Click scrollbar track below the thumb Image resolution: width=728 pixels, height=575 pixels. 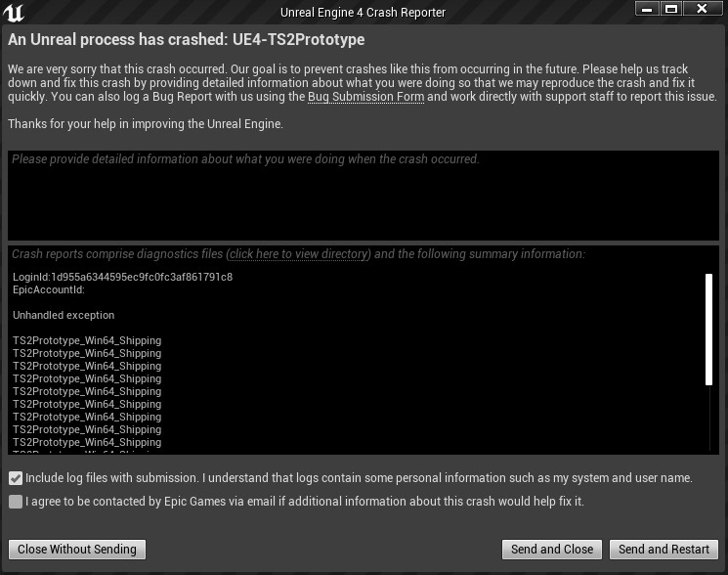[x=709, y=420]
